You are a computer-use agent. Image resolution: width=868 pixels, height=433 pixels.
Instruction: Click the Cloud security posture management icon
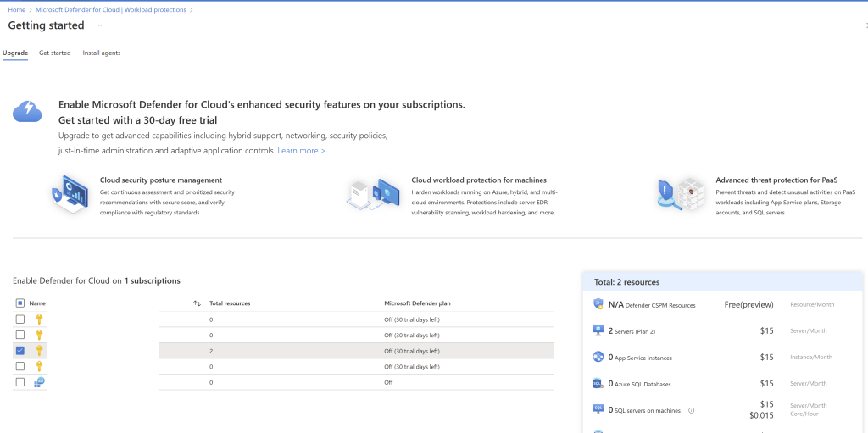click(70, 194)
